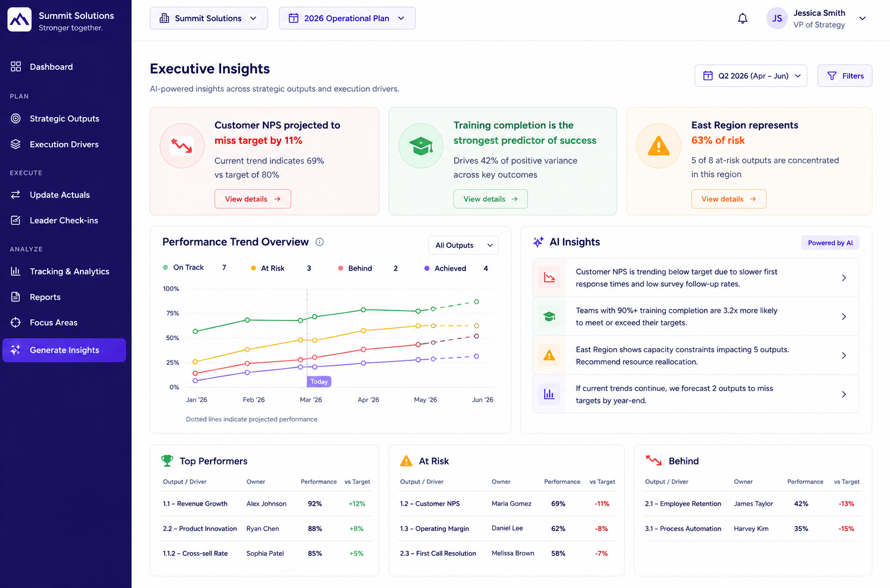The image size is (890, 588).
Task: Click the Execution Drivers layers icon
Action: tap(16, 144)
